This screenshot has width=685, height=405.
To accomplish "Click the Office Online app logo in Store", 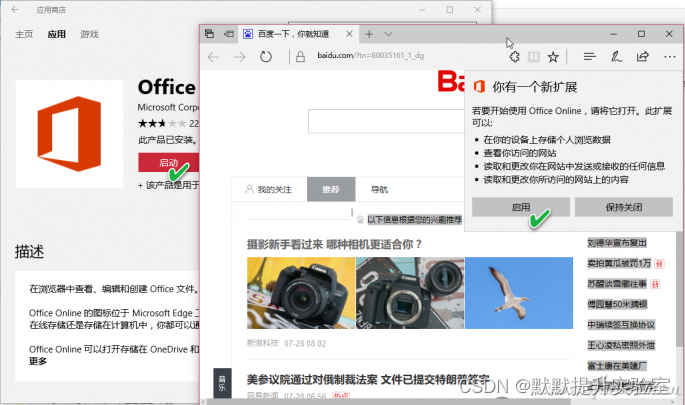I will [69, 134].
